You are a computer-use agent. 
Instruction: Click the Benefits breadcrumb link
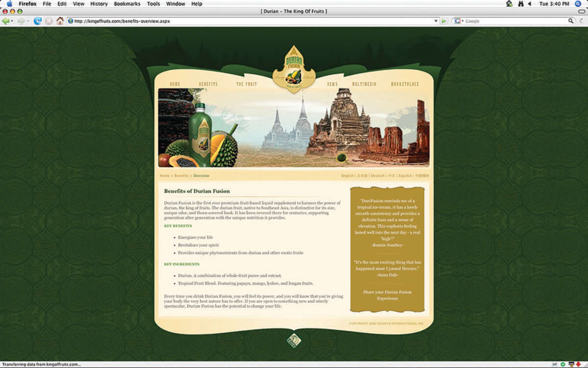[181, 176]
